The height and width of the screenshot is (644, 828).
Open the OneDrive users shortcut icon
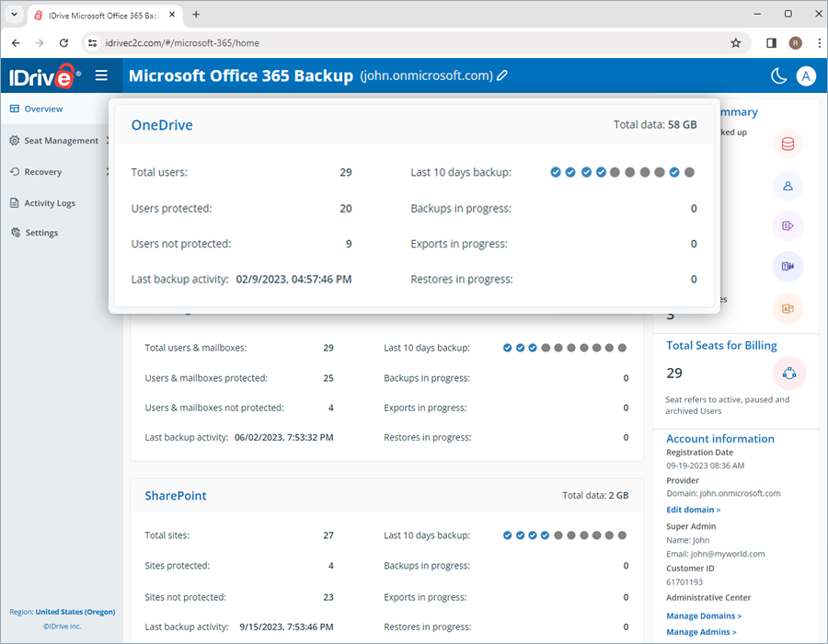click(788, 186)
